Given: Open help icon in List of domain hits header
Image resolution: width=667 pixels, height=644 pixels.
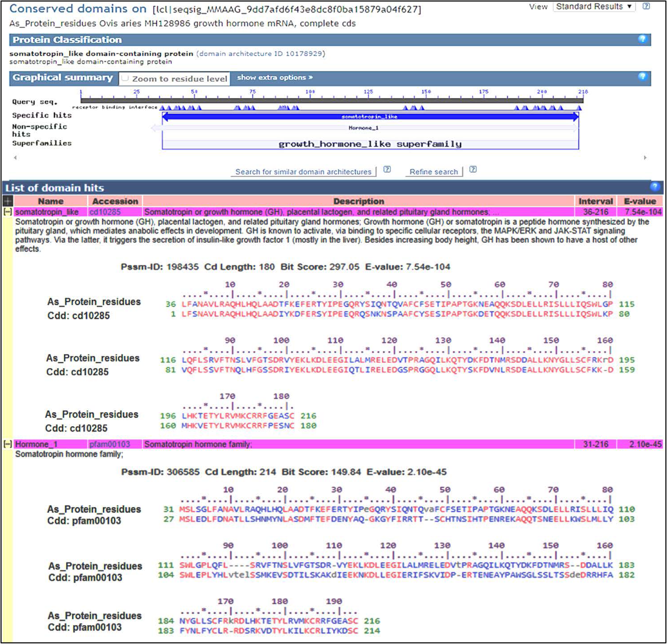Looking at the screenshot, I should [x=654, y=187].
